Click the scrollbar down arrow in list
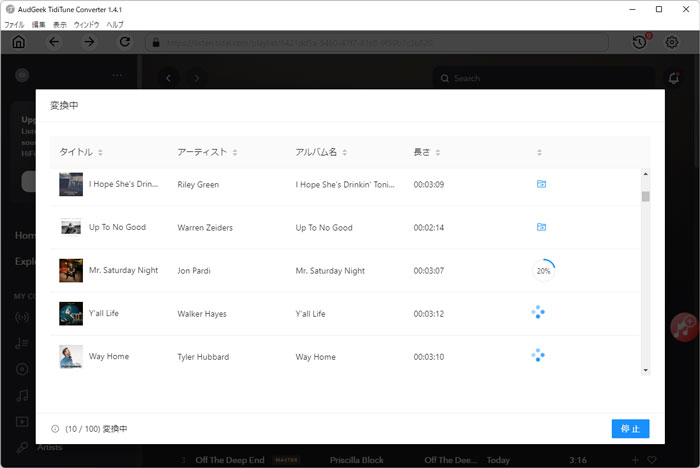Image resolution: width=700 pixels, height=468 pixels. point(646,370)
